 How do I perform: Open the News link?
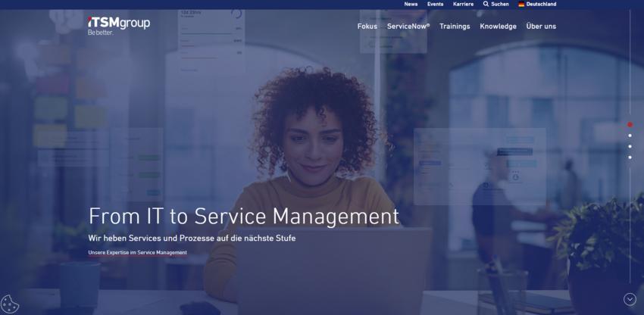point(411,4)
